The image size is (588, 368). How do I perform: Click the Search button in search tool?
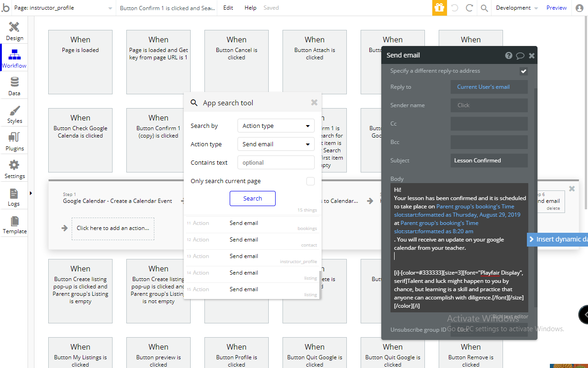click(x=253, y=198)
